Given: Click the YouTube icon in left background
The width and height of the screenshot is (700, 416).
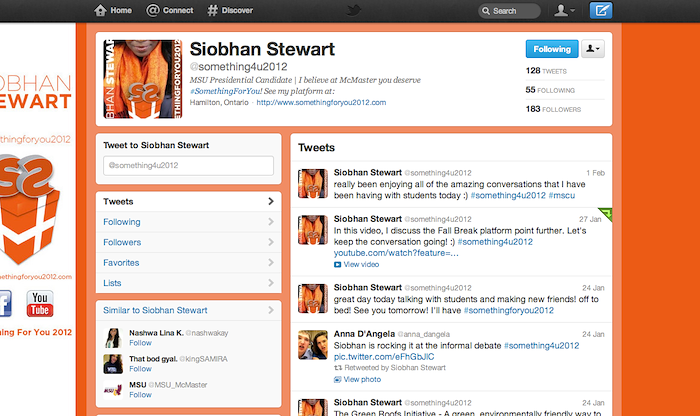Looking at the screenshot, I should tap(40, 304).
